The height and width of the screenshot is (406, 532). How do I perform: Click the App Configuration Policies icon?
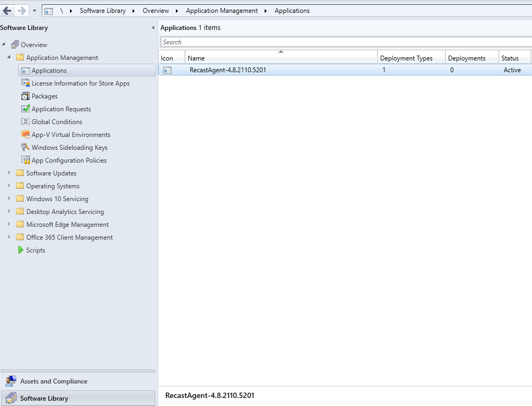point(26,160)
